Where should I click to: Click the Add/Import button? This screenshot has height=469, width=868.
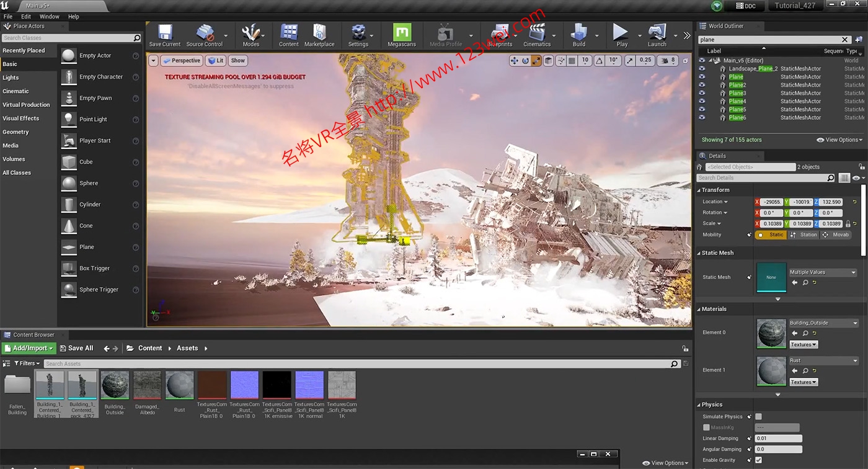click(x=29, y=349)
